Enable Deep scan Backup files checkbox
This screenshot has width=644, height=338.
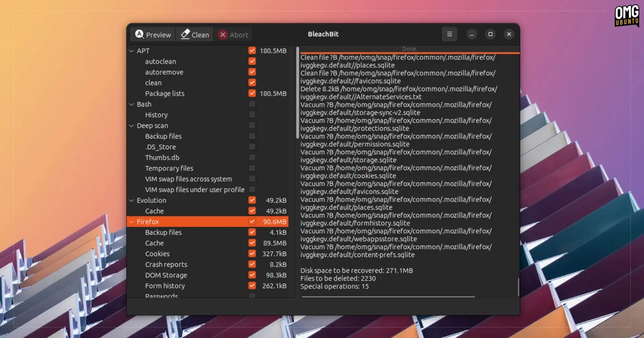(x=252, y=136)
